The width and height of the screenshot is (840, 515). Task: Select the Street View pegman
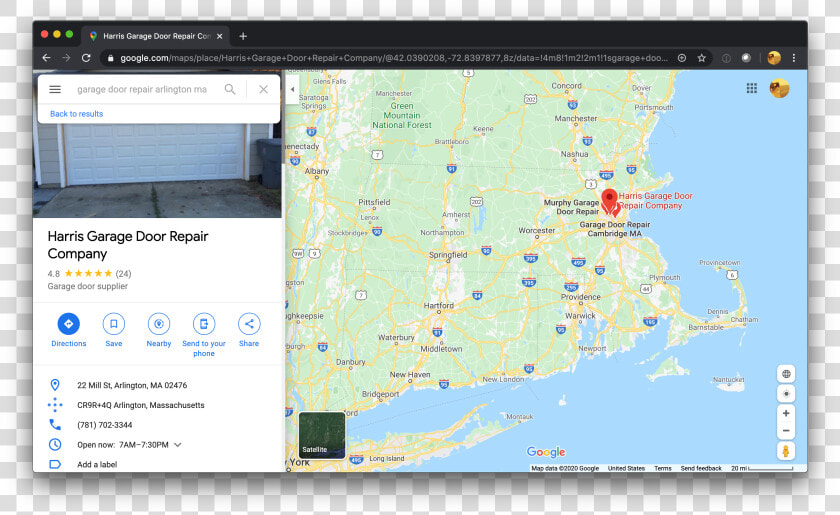[x=786, y=451]
